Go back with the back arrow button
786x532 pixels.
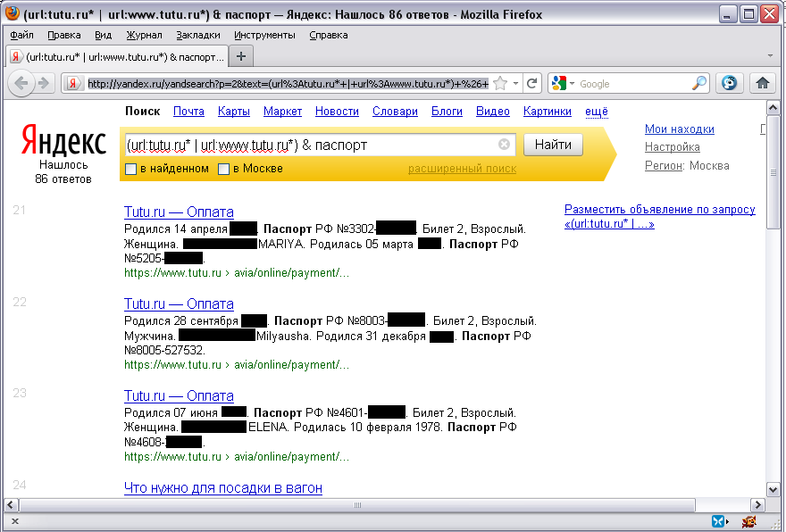[21, 83]
